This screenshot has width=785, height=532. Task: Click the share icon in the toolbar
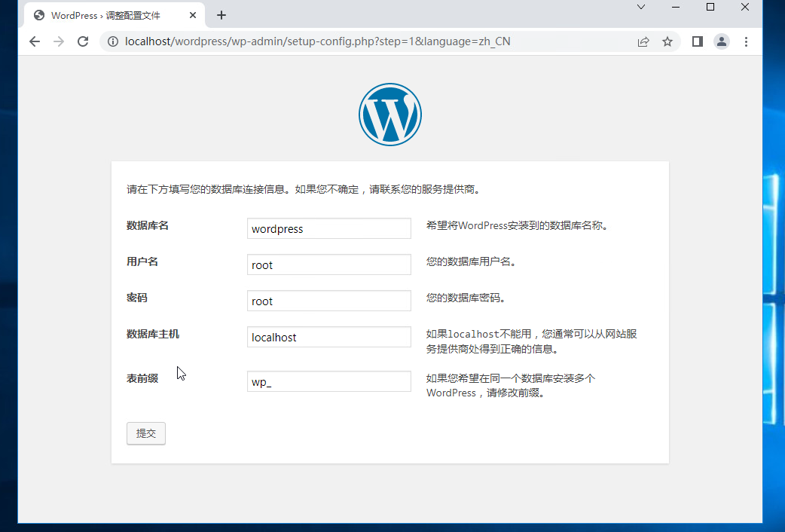click(x=643, y=41)
